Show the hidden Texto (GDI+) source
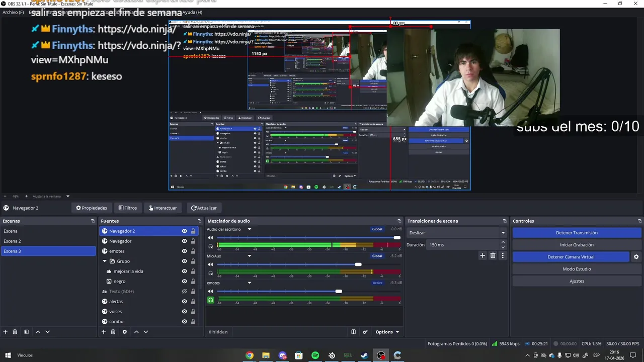 tap(184, 292)
